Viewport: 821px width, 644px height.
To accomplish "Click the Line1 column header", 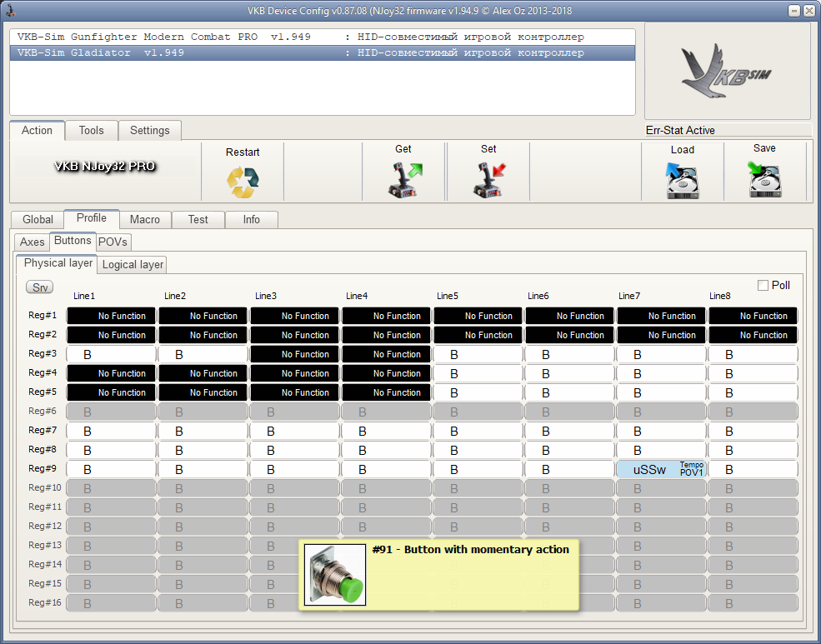I will (x=84, y=296).
